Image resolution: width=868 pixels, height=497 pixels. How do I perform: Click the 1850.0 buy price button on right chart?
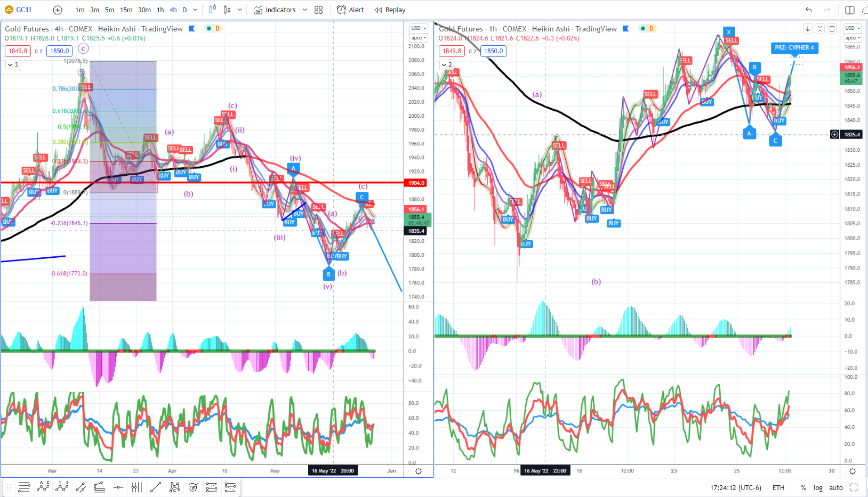pos(494,51)
